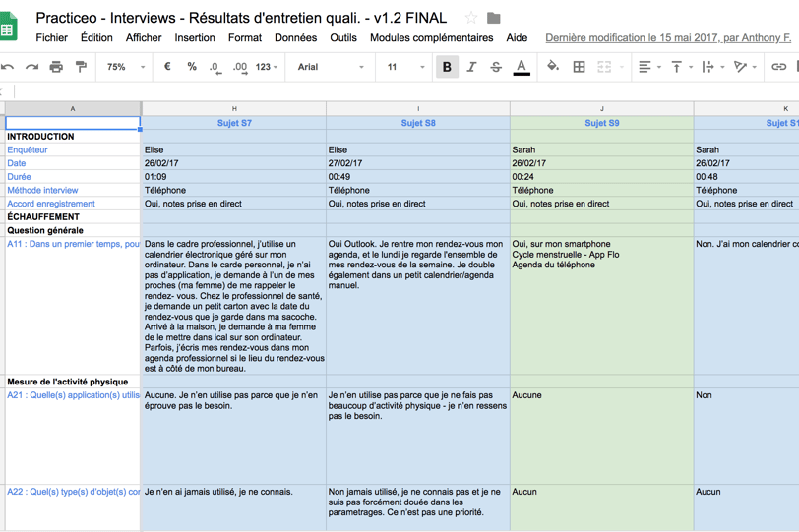Click the Redo arrow icon
The image size is (799, 532).
[32, 67]
